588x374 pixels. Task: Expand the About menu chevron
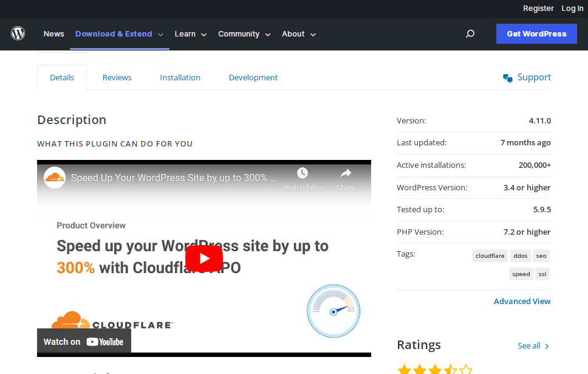(313, 35)
